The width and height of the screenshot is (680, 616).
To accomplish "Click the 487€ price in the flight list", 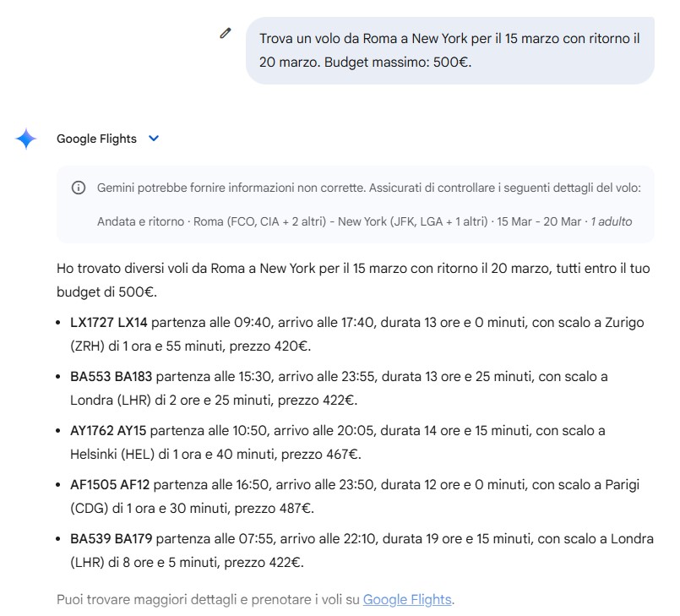I will 296,509.
